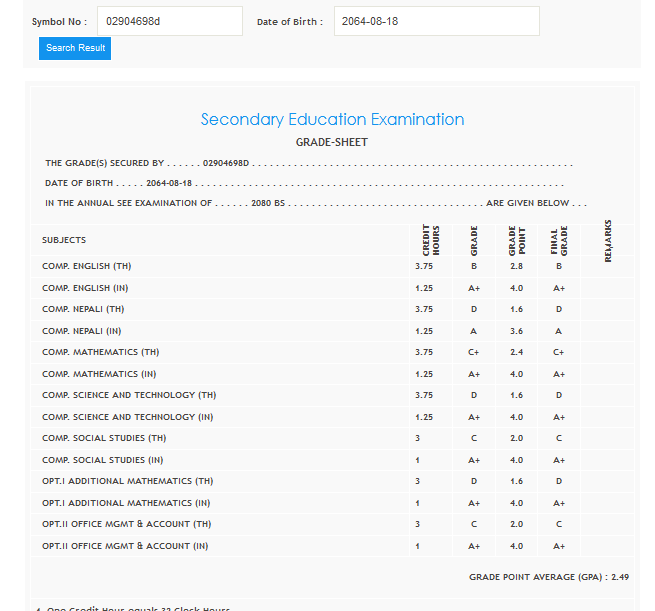Select the COMP. ENGLISH (TH) row
This screenshot has height=611, width=655.
pos(87,266)
